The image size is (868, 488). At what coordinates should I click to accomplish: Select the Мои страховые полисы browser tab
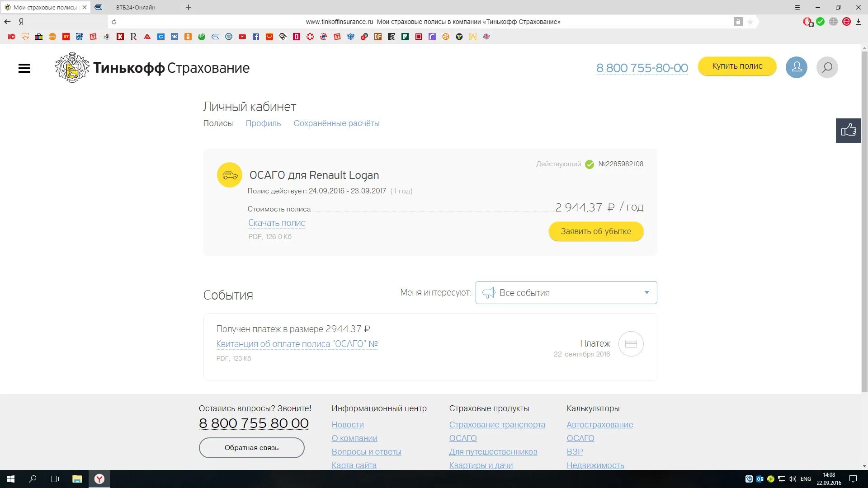[45, 7]
